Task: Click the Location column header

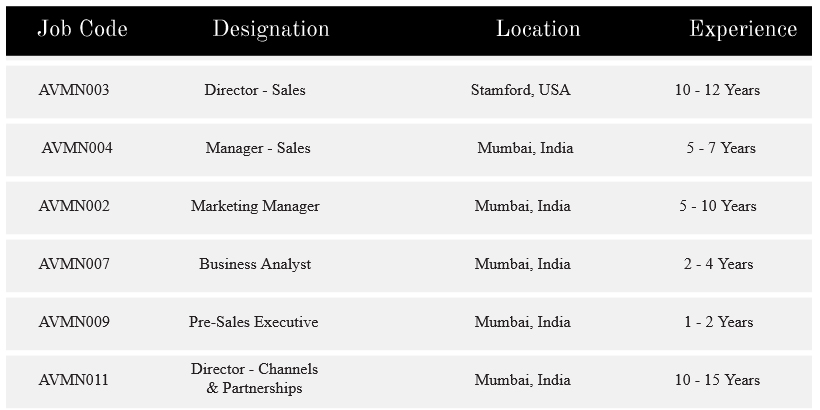Action: tap(538, 29)
